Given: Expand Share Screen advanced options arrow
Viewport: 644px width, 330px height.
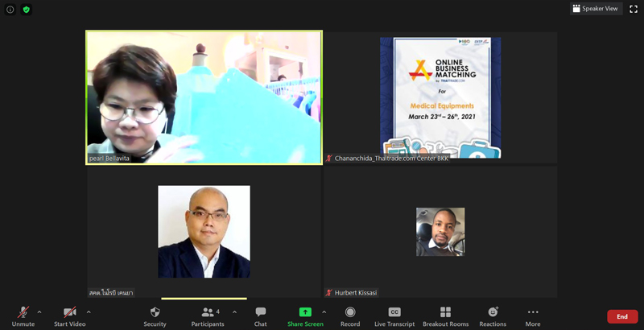Looking at the screenshot, I should pyautogui.click(x=324, y=311).
